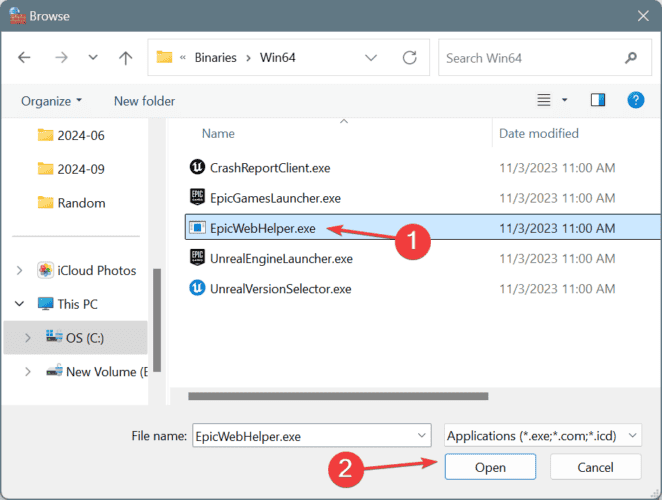Click the New folder button
The image size is (662, 500).
pos(144,101)
